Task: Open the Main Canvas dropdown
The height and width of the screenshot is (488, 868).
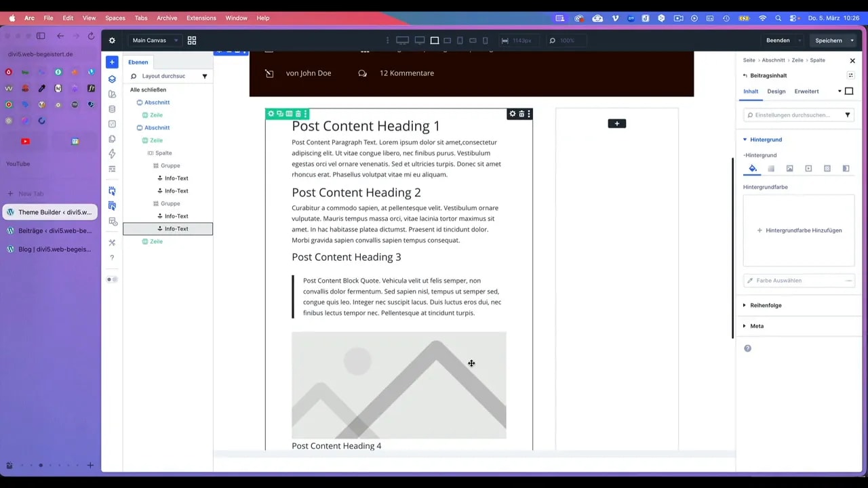Action: (x=155, y=41)
